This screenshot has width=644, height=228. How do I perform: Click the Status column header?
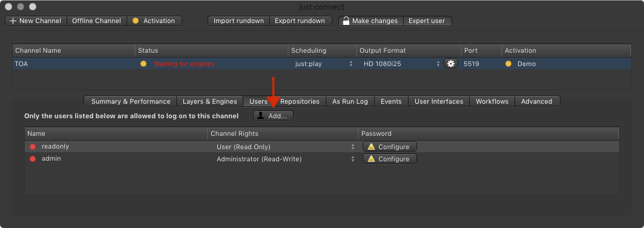[x=211, y=50]
